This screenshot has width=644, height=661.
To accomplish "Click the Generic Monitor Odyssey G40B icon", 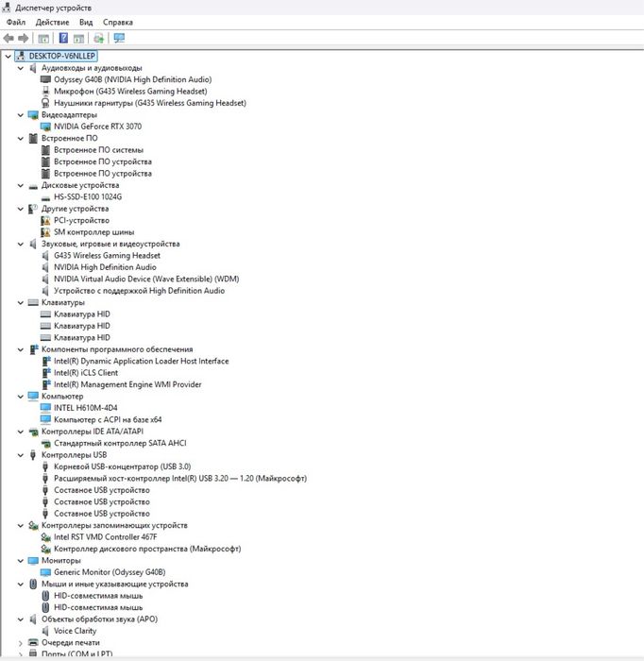I will tap(45, 572).
